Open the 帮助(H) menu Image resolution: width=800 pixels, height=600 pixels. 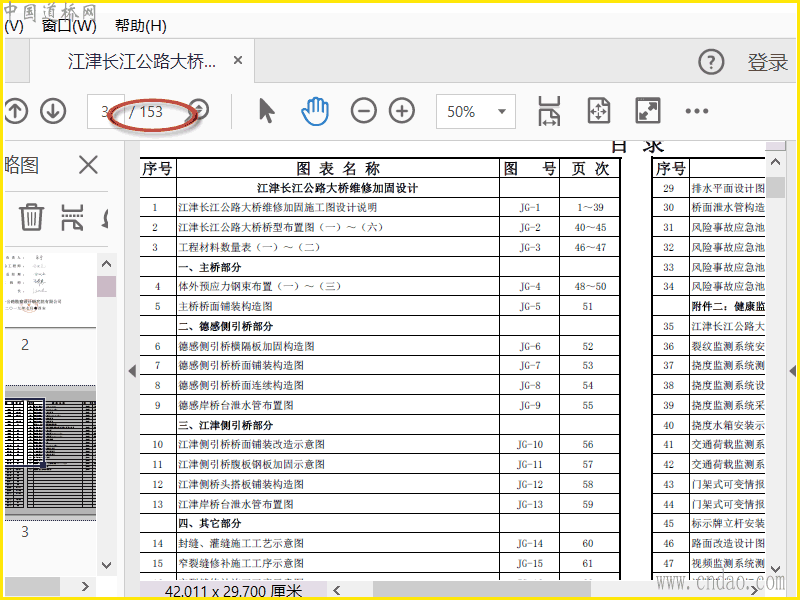[141, 26]
